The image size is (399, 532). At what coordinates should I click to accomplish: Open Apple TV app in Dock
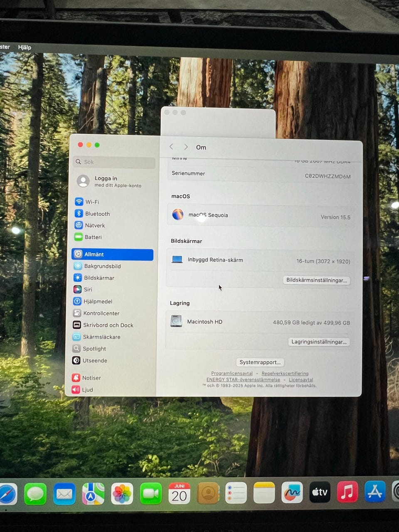320,492
